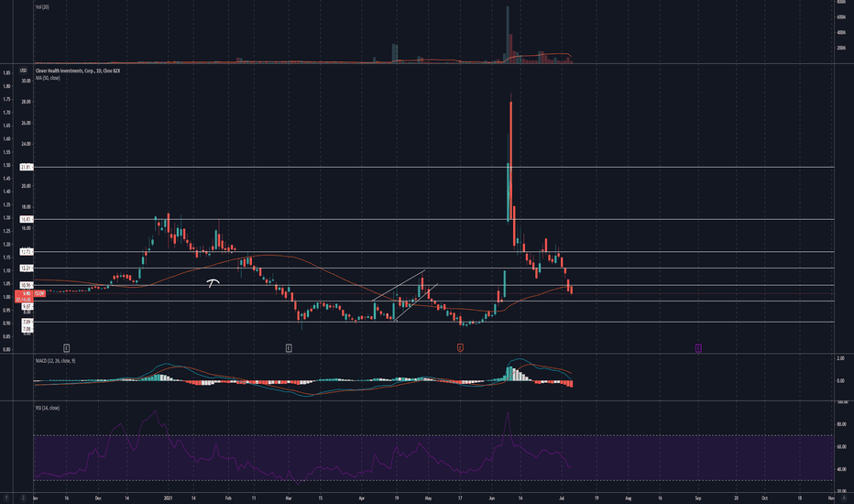Screen dimensions: 854x504
Task: Select the lower trend channel line in April
Action: (415, 303)
